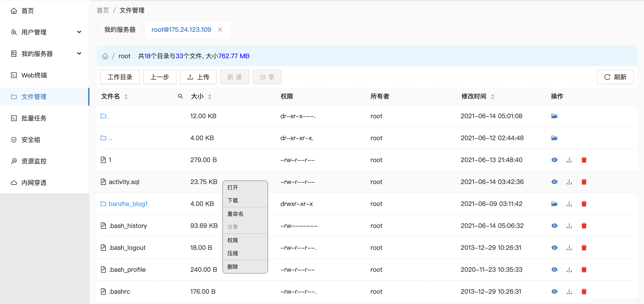The height and width of the screenshot is (304, 644).
Task: Preview file 1 with the eye icon
Action: [x=554, y=160]
